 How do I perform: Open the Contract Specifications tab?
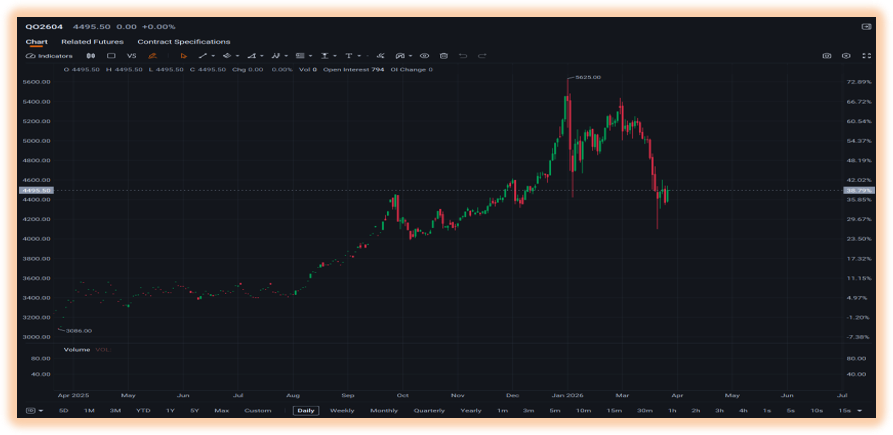click(184, 42)
